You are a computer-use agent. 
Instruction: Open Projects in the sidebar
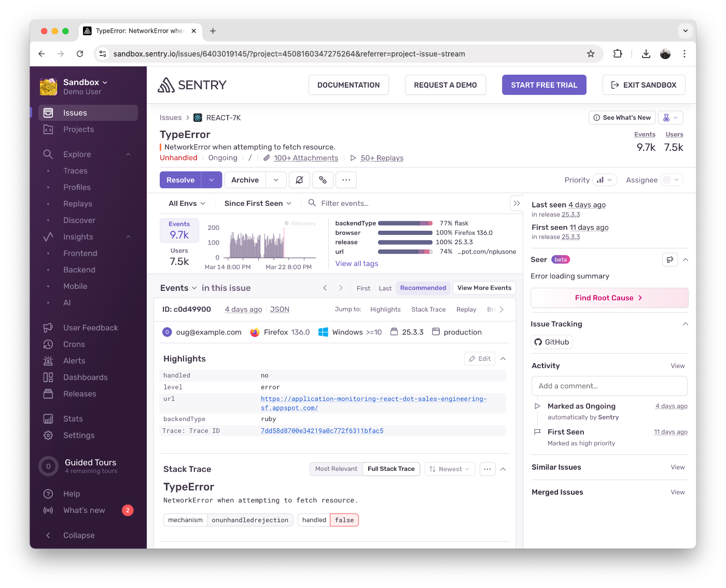88,129
